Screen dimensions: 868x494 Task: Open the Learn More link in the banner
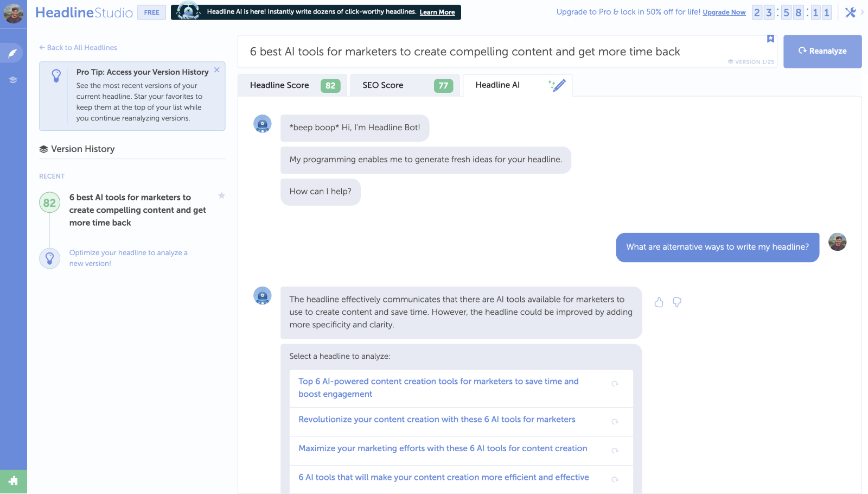coord(437,12)
